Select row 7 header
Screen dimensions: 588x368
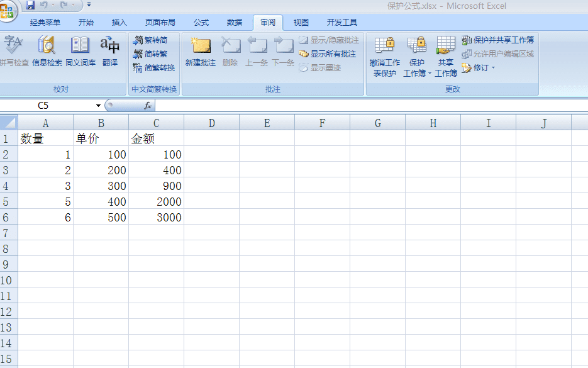(9, 233)
